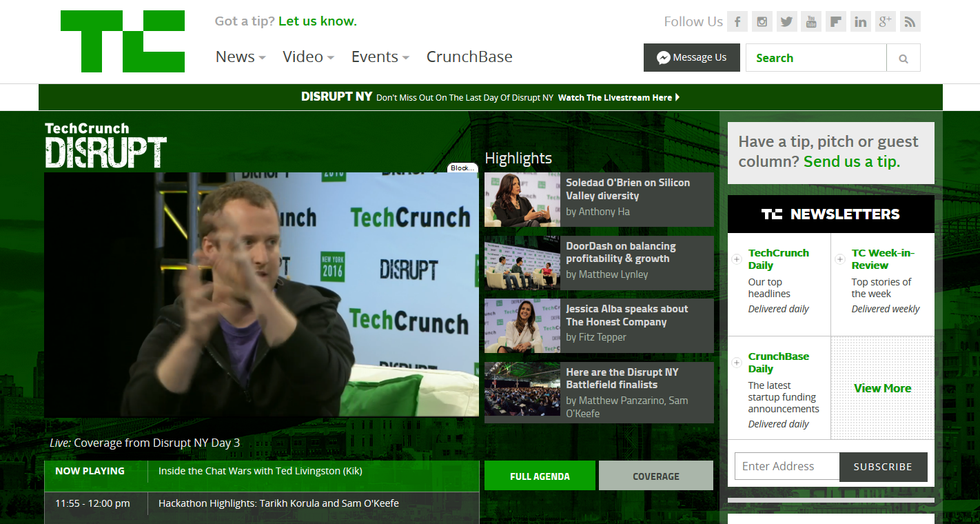Click Watch The Livestream Here link

[x=619, y=98]
